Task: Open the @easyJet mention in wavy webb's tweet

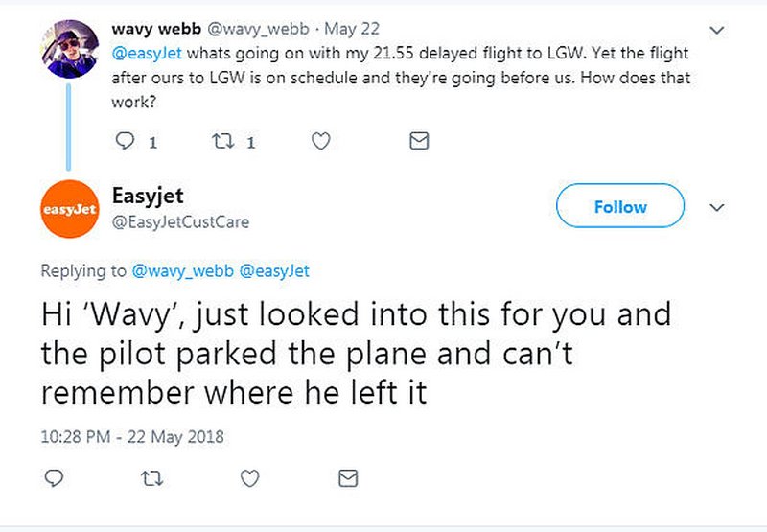Action: pos(147,53)
